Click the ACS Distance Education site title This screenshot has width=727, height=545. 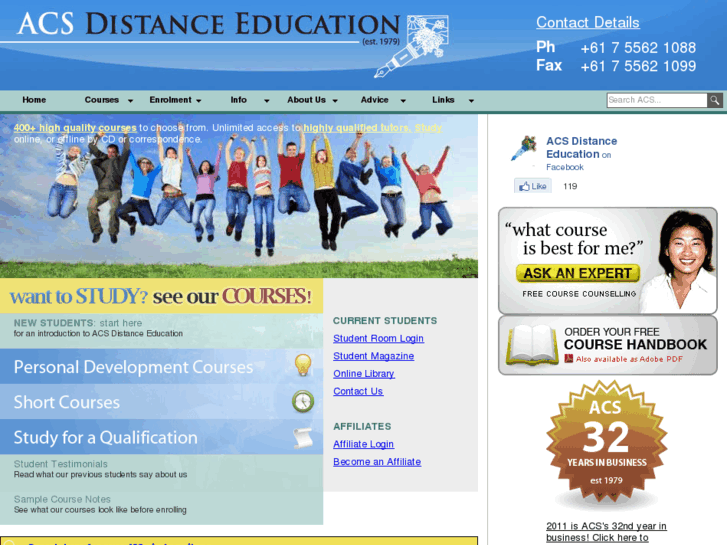pyautogui.click(x=208, y=24)
